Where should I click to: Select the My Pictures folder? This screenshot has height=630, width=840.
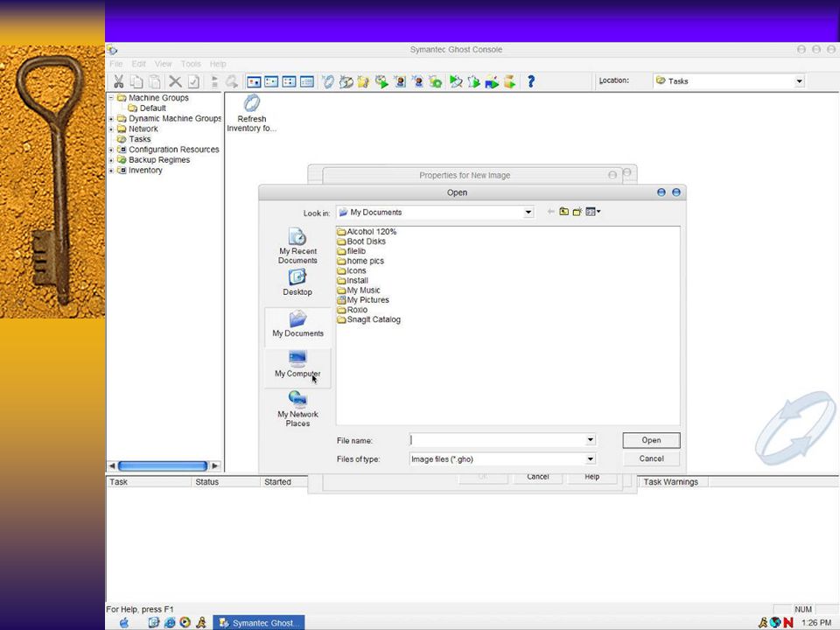[x=363, y=300]
